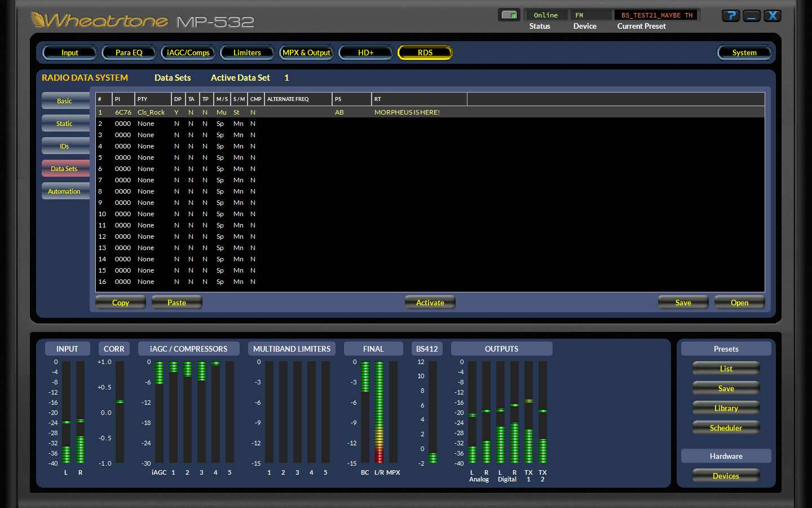Select data set row 8
Viewport: 812px width, 508px height.
(x=430, y=191)
